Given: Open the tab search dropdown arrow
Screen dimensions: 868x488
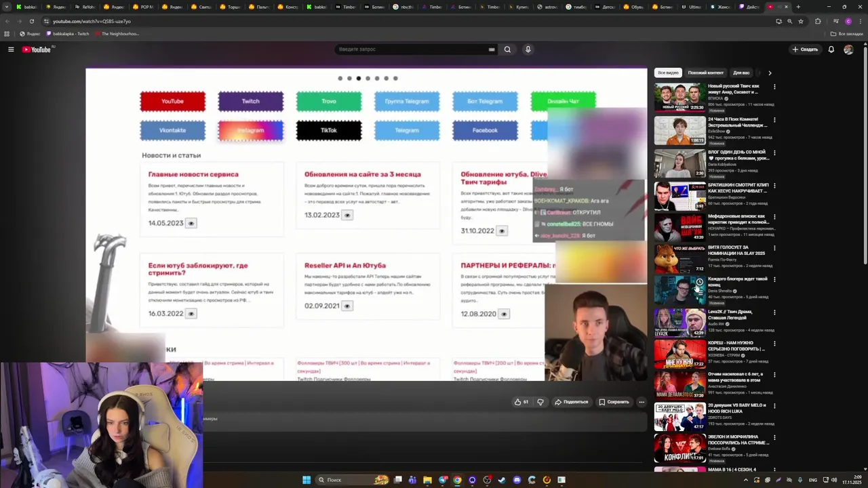Looking at the screenshot, I should click(7, 7).
